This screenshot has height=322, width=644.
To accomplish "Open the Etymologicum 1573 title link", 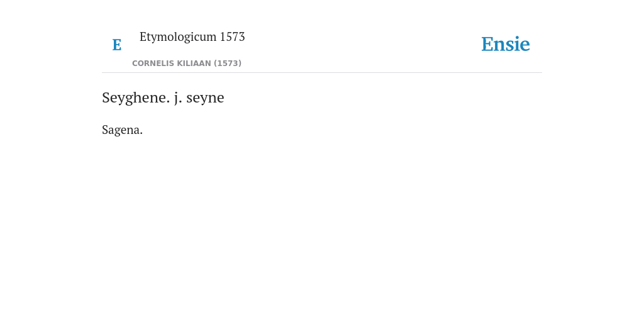I will (192, 37).
